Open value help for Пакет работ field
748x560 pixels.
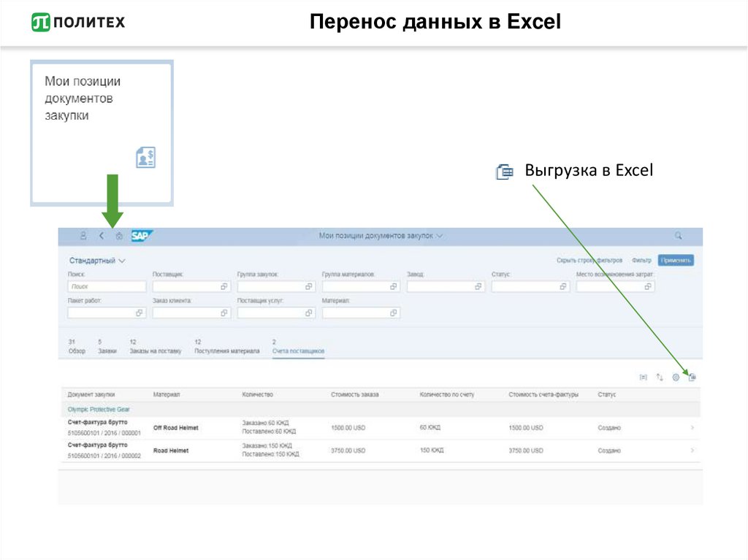(x=139, y=313)
